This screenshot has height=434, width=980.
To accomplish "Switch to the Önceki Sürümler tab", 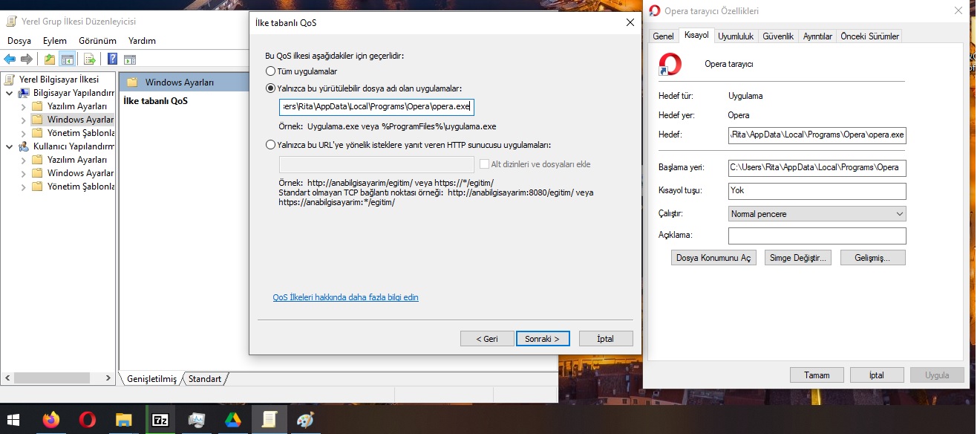I will tap(869, 36).
